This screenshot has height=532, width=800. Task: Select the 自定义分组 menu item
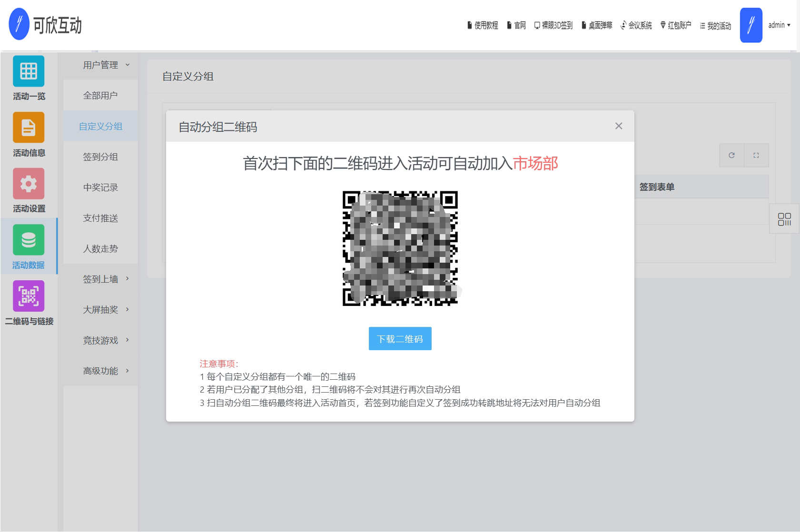[x=100, y=126]
